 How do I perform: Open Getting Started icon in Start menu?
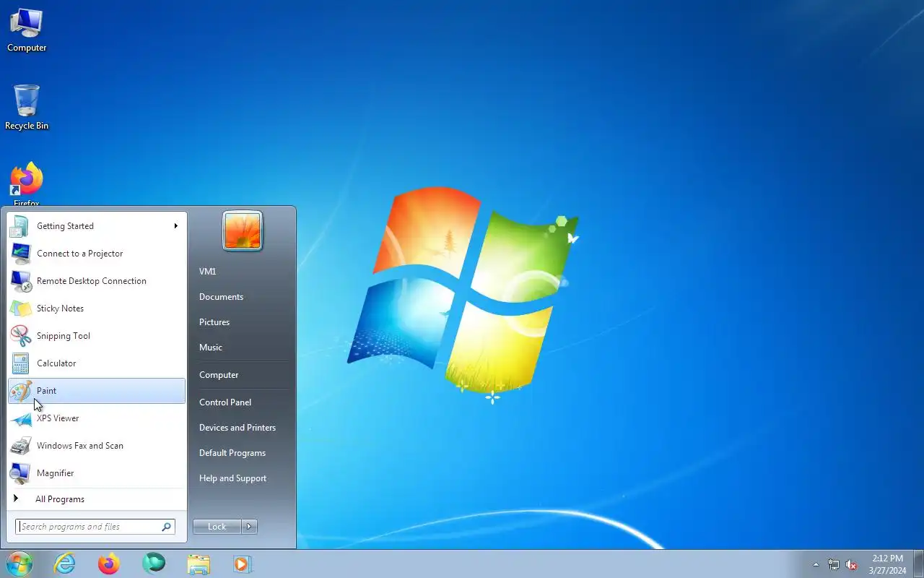[x=20, y=226]
